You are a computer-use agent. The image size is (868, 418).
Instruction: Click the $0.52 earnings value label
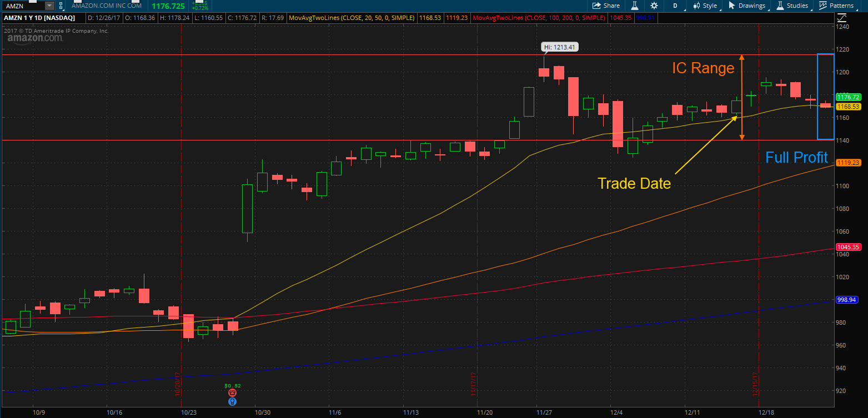tap(233, 385)
